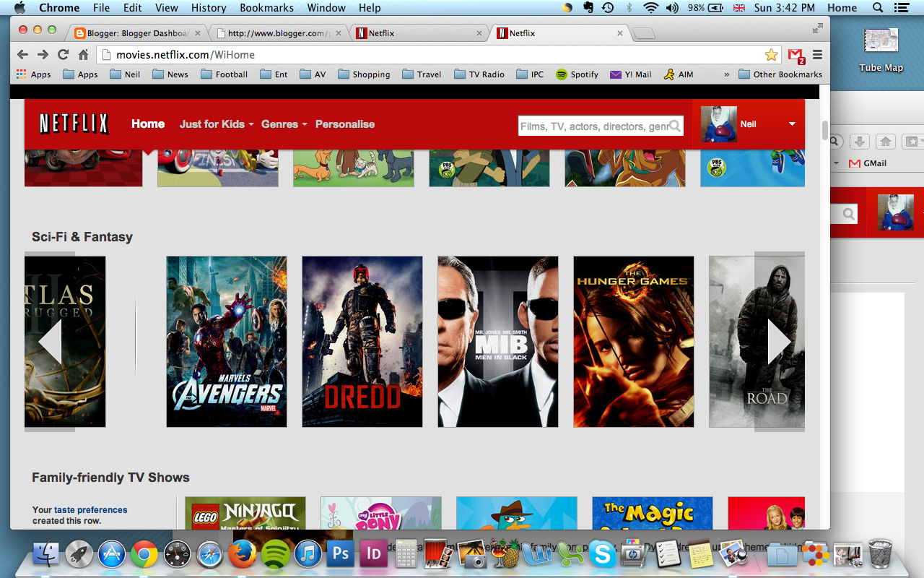Click the Evernote elephant menu bar icon
The height and width of the screenshot is (578, 924).
click(x=588, y=8)
